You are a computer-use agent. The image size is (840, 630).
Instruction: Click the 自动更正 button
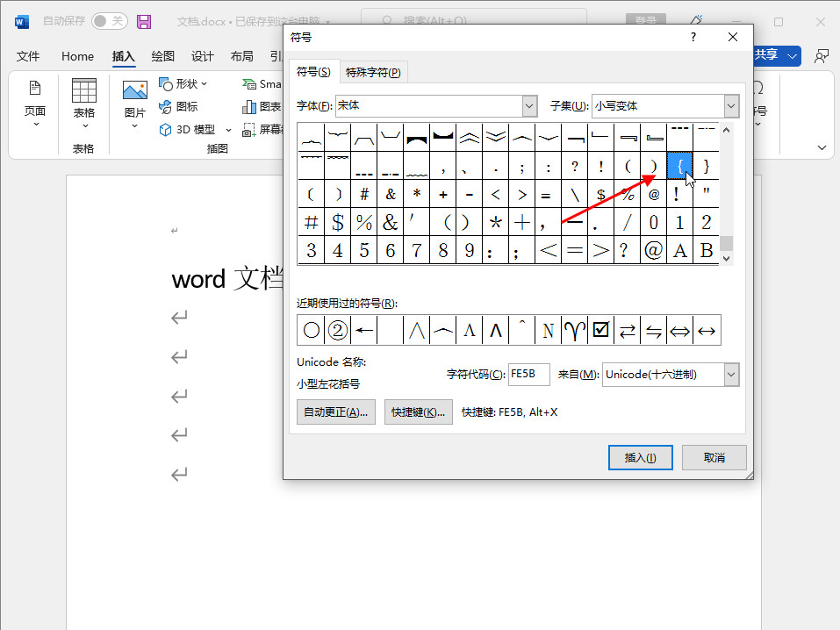pos(336,412)
